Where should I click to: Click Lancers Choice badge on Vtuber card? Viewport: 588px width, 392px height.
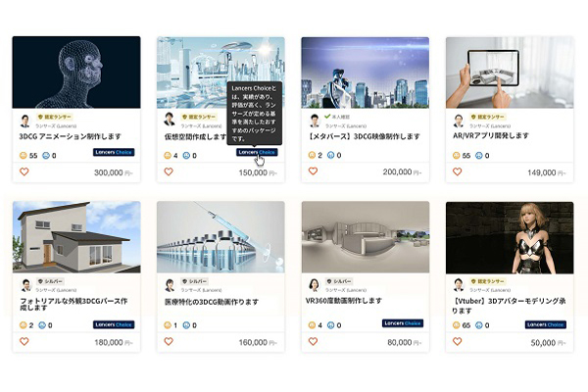[x=546, y=324]
